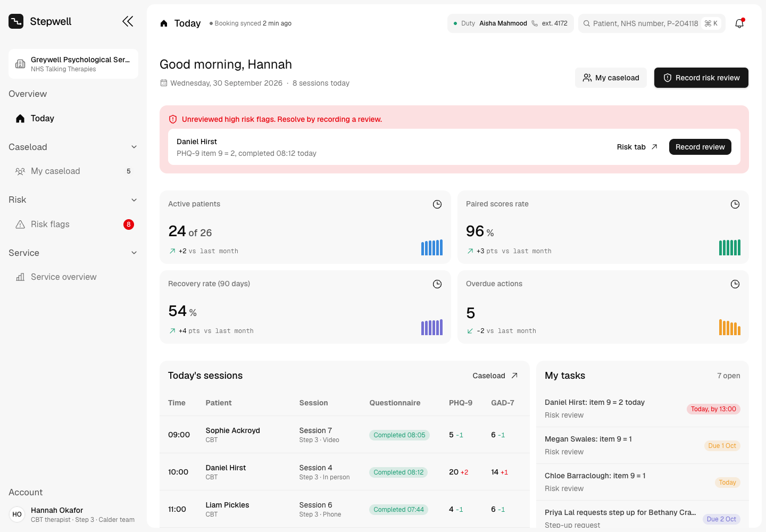The height and width of the screenshot is (532, 766).
Task: Open task Megan Swales: item 9 = 1
Action: click(x=643, y=445)
